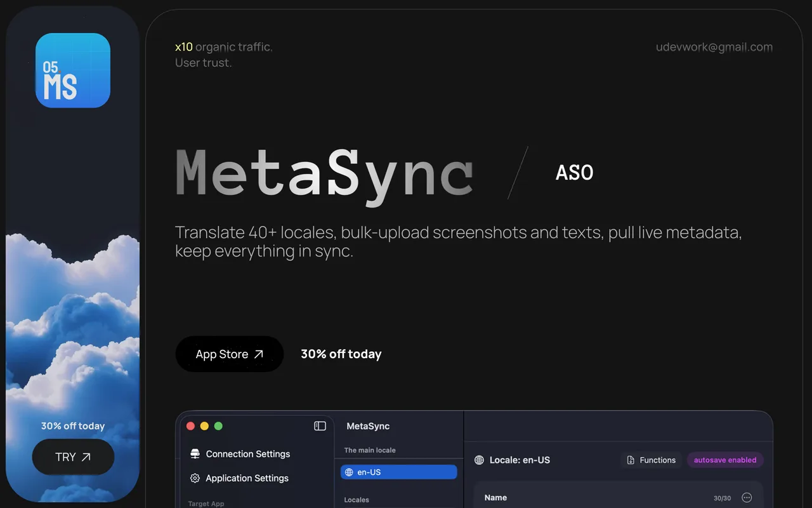Click the "User trust." text
This screenshot has height=508, width=812.
click(204, 63)
